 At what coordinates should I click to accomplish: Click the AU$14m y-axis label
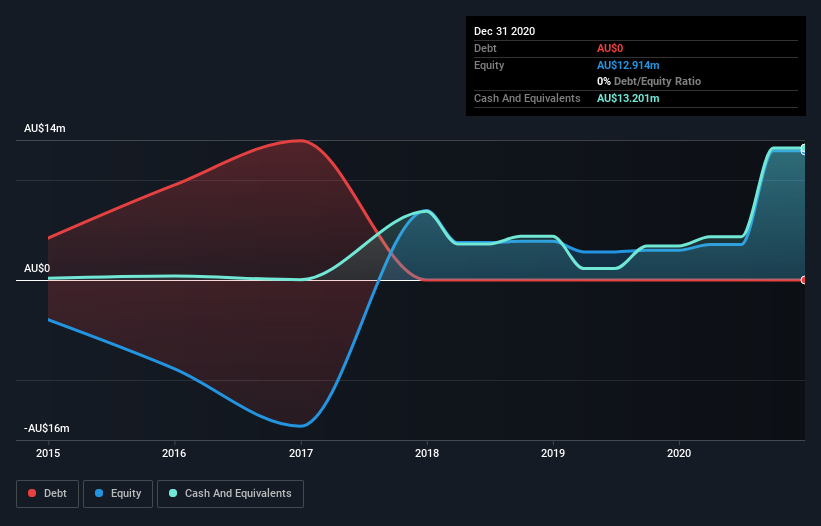[x=45, y=128]
